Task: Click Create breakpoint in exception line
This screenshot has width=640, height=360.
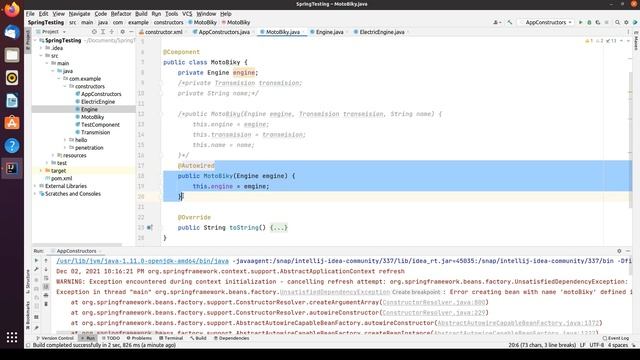Action: [x=416, y=292]
